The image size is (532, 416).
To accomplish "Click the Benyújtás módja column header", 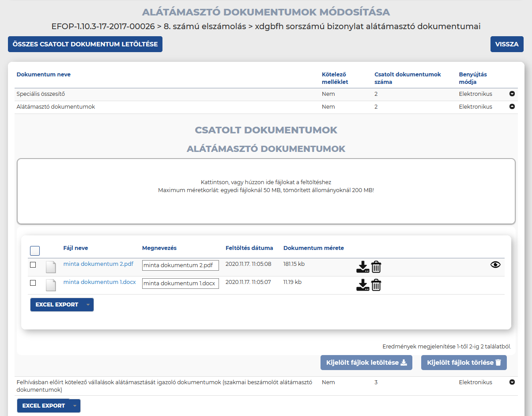I will [x=473, y=78].
